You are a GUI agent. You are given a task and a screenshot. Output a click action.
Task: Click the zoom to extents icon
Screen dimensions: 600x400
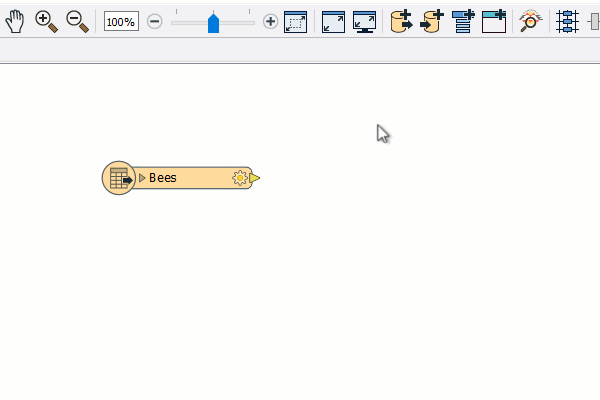(333, 22)
